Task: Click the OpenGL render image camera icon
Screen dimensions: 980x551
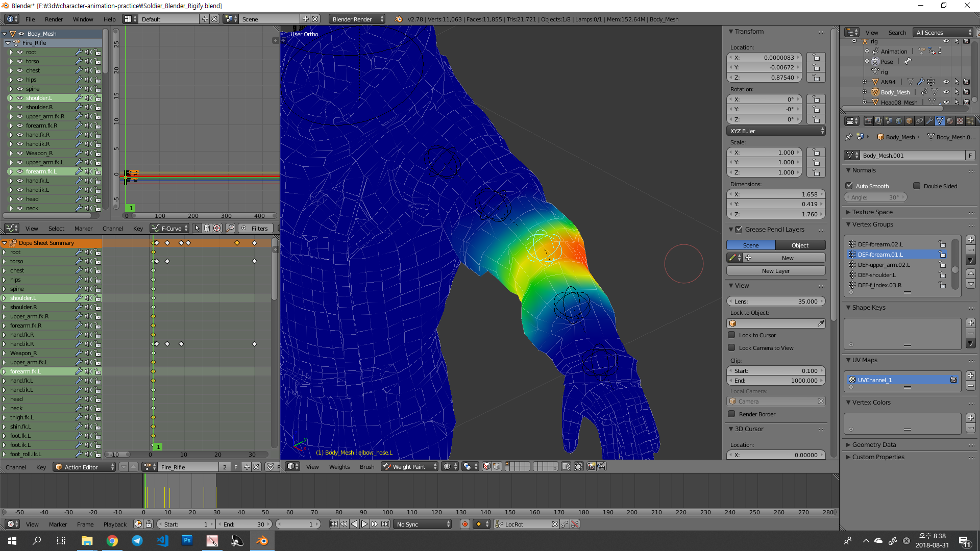Action: [x=591, y=466]
